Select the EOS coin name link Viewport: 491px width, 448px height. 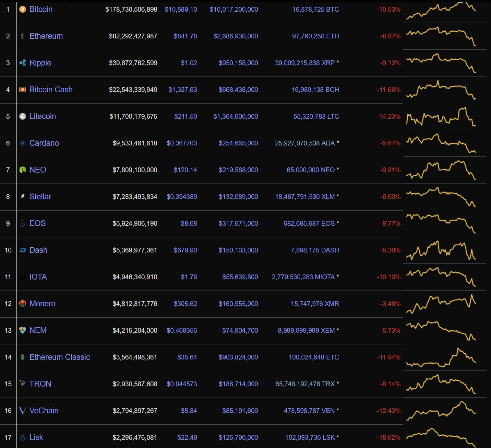[37, 223]
